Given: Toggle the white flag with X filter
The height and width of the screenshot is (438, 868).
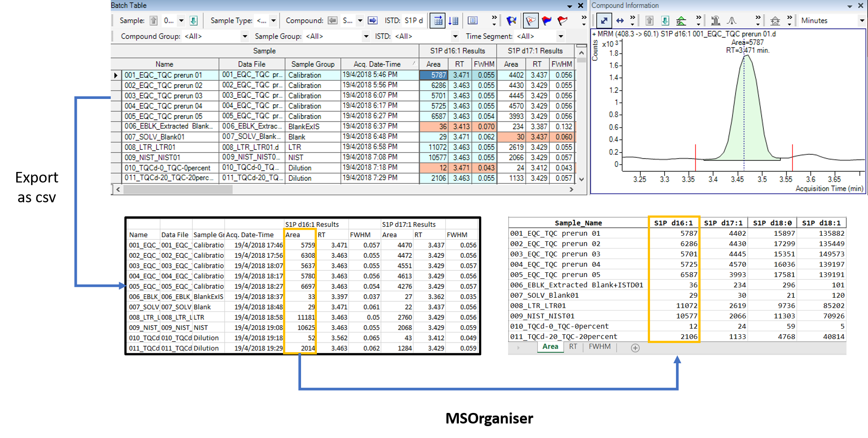Looking at the screenshot, I should pyautogui.click(x=531, y=21).
